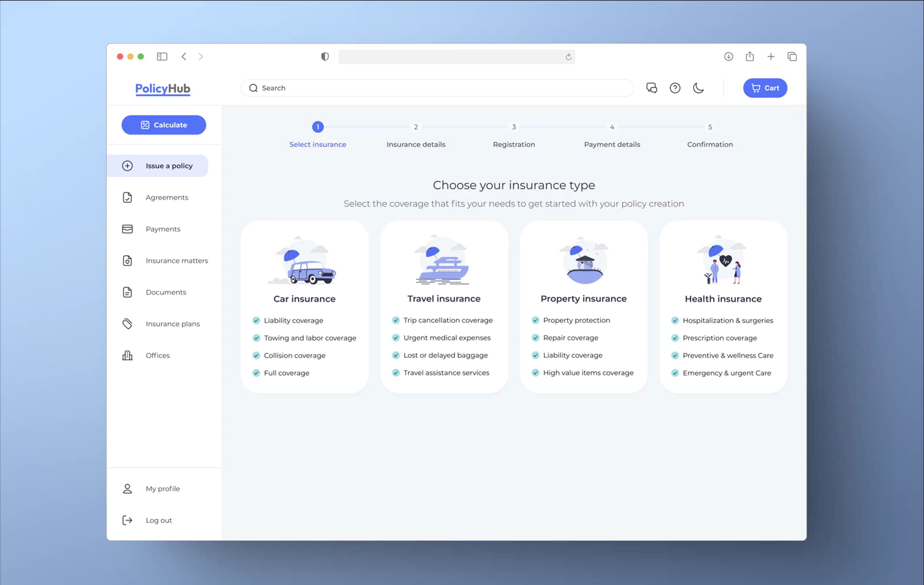The width and height of the screenshot is (924, 585).
Task: Click the browser share icon
Action: (x=750, y=56)
